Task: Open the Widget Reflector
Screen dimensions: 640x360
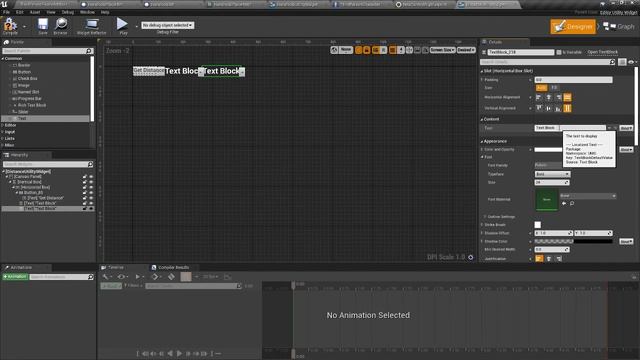Action: pyautogui.click(x=91, y=26)
